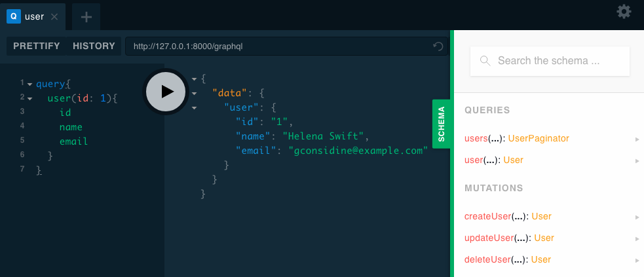Collapse the user(id: 1) block at line 2
The width and height of the screenshot is (644, 277).
[x=29, y=98]
